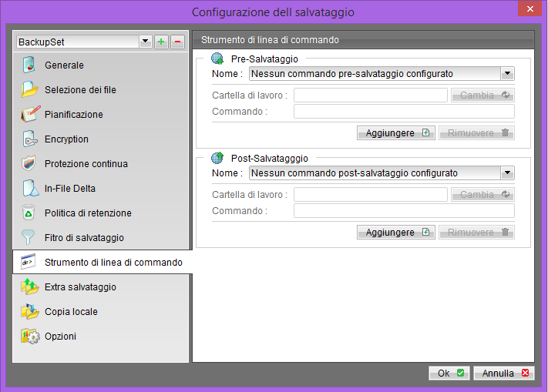Click the Post-Salvatagggio globe icon
This screenshot has width=548, height=392.
pyautogui.click(x=217, y=158)
